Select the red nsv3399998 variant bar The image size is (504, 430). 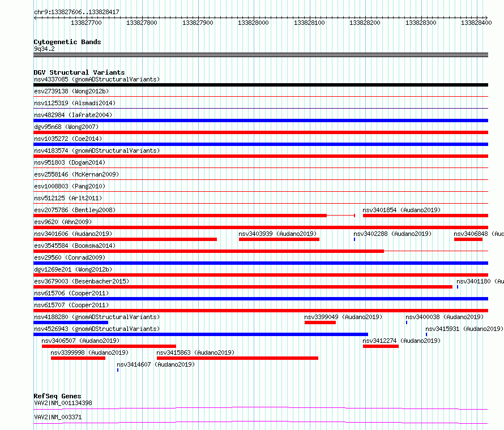tap(78, 358)
